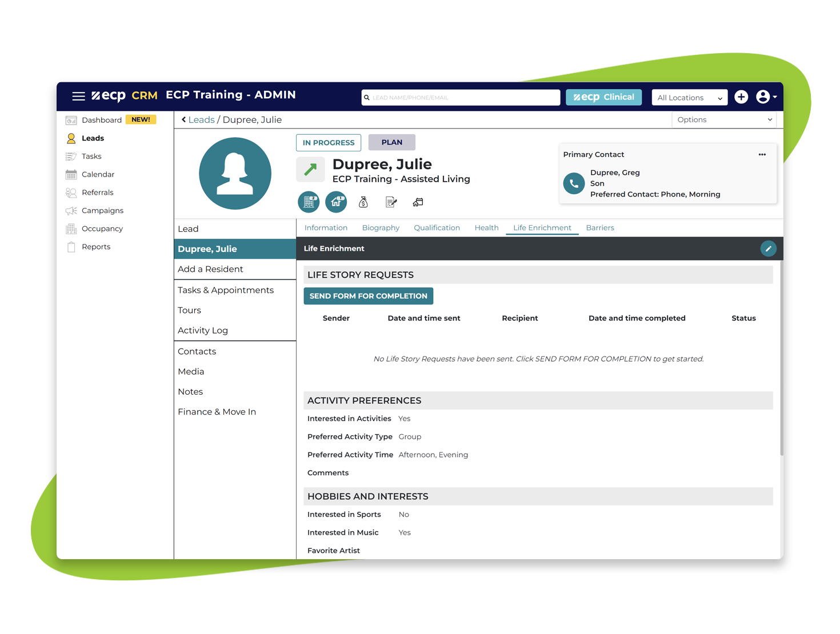Select the Occupancy sidebar icon
This screenshot has width=840, height=634.
[x=71, y=228]
